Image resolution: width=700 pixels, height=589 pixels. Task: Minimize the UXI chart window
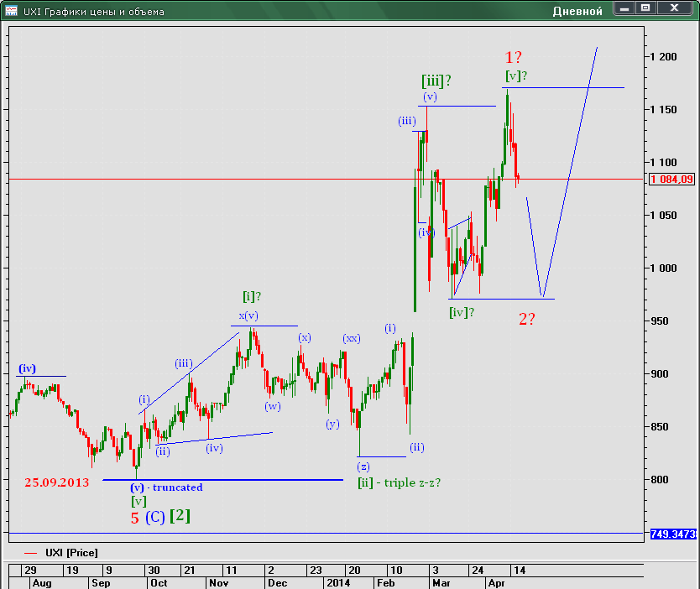click(x=624, y=8)
